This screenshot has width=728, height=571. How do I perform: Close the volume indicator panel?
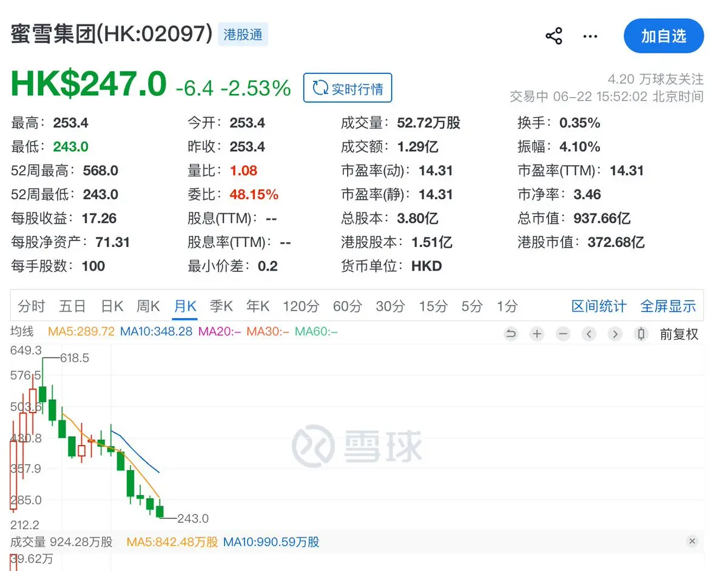click(x=692, y=541)
